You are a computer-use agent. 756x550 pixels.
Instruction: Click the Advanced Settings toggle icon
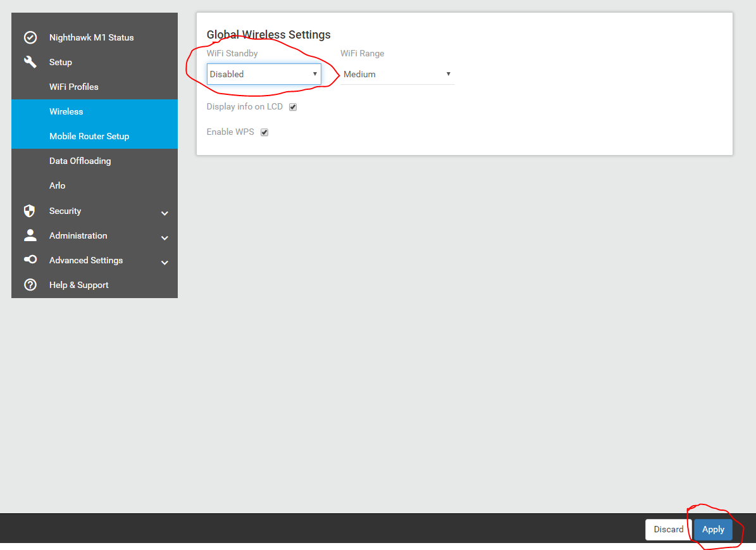tap(30, 259)
